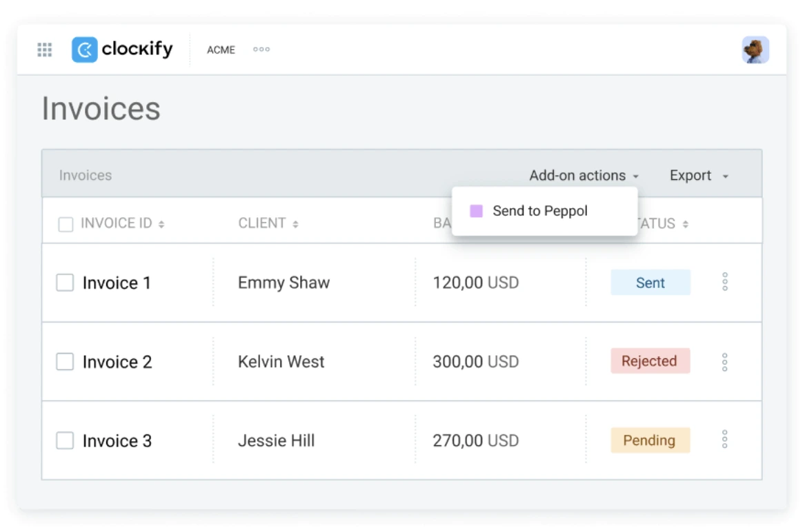Click the Pending status badge
Screen dimensions: 807x532
point(650,440)
